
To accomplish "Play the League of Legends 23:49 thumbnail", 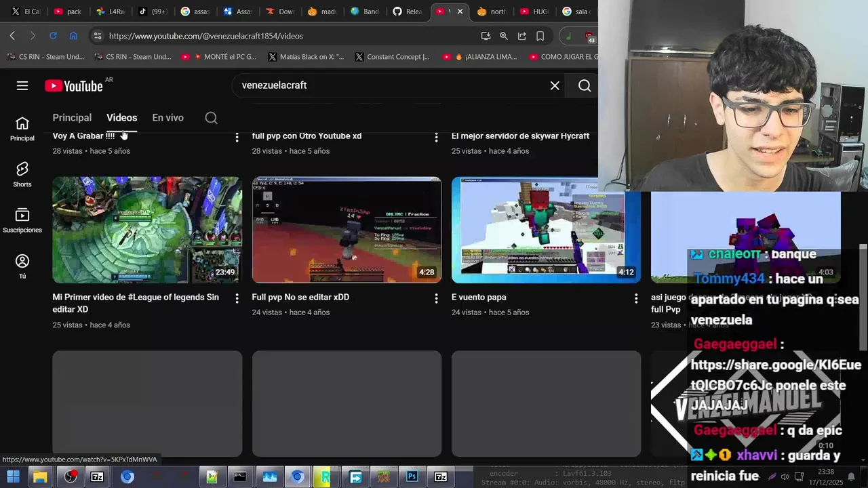I will pos(147,230).
